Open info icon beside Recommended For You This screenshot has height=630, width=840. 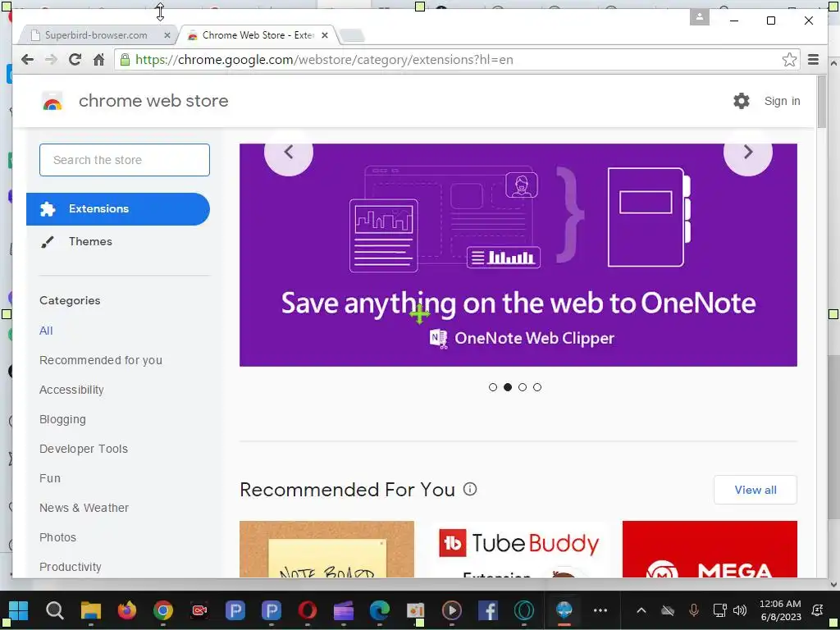[470, 489]
